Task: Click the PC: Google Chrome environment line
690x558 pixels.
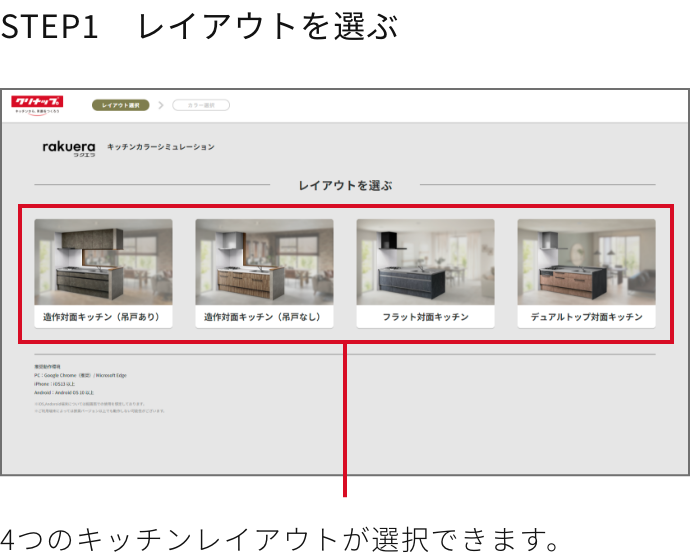Action: click(80, 375)
